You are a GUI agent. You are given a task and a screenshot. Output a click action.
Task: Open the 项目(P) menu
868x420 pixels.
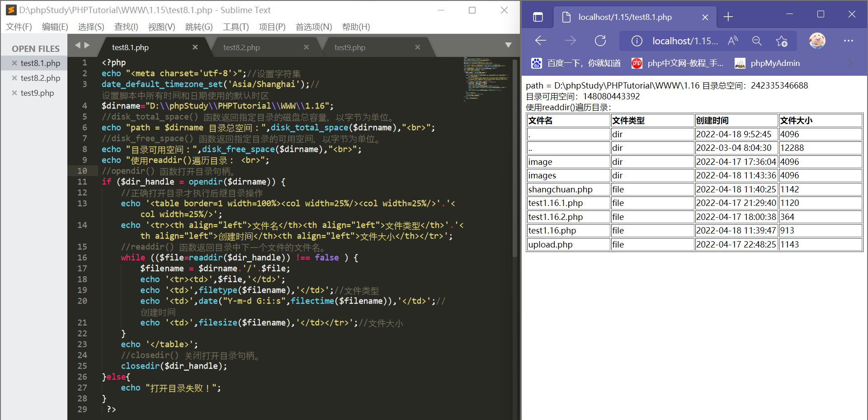pos(272,27)
